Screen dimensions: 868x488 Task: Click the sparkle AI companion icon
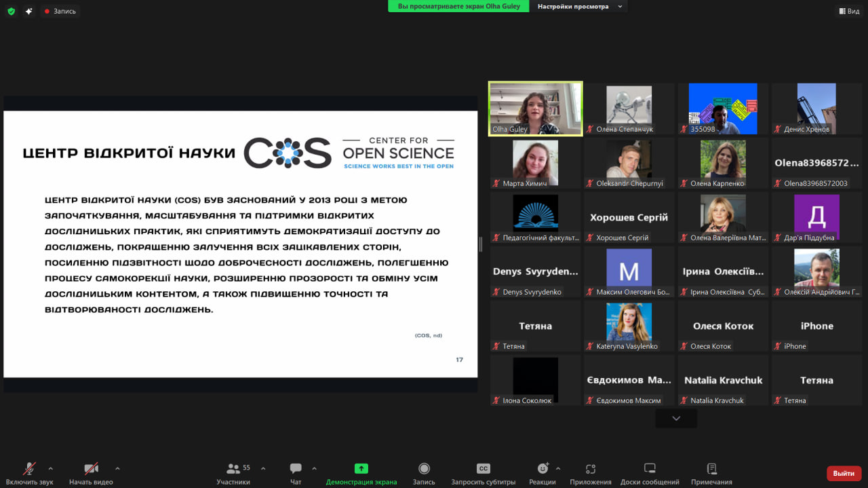tap(28, 11)
